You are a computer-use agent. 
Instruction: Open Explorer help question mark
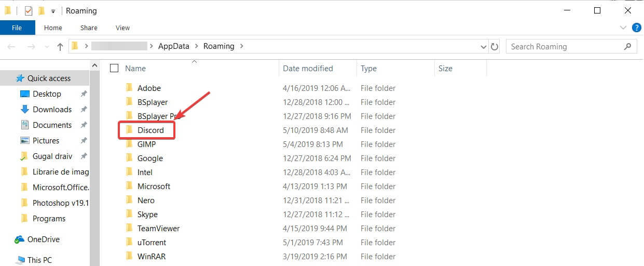(x=637, y=28)
